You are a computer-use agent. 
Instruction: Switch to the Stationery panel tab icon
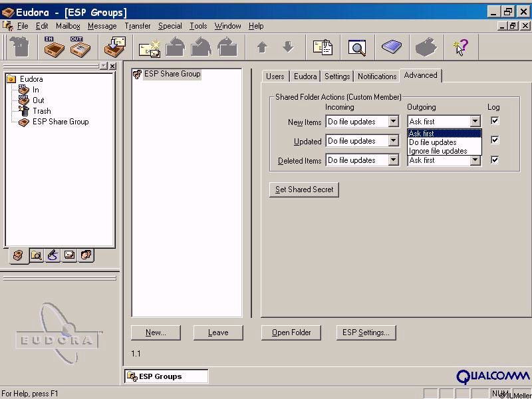(69, 255)
